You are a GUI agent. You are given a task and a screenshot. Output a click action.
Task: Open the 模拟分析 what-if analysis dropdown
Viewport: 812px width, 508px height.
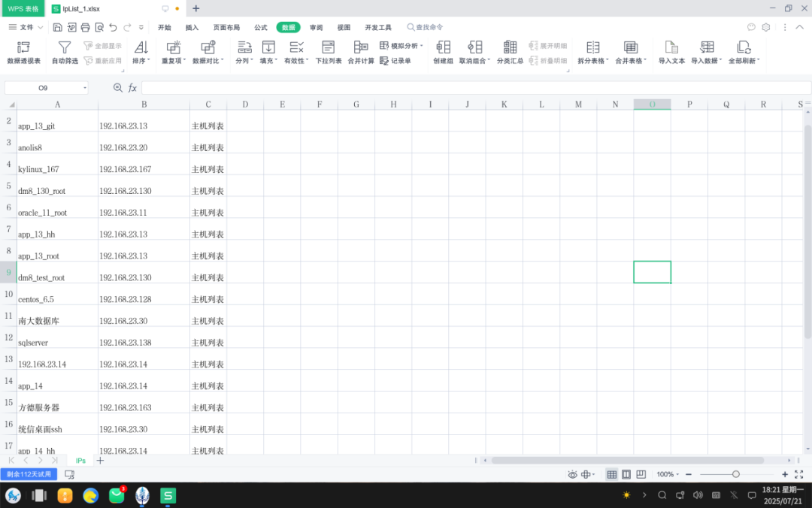[401, 46]
